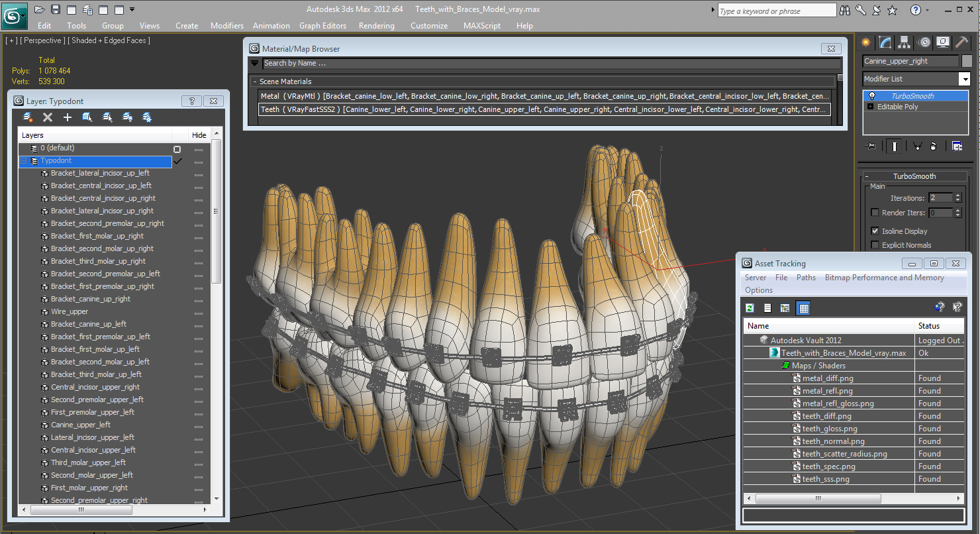Click Make Unique icon below modifier stack

(917, 146)
